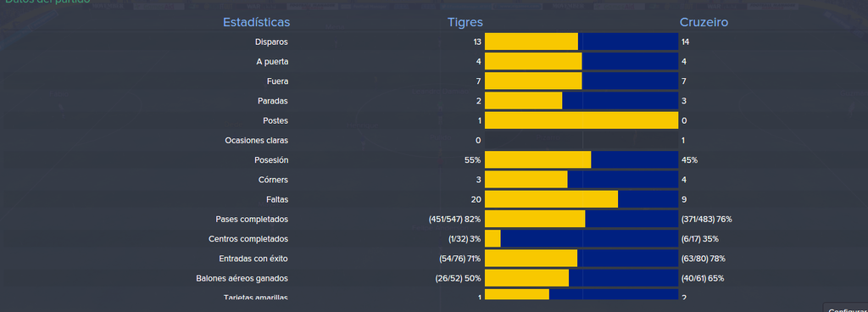This screenshot has width=868, height=312.
Task: Select the Fuera stat label
Action: tap(277, 81)
